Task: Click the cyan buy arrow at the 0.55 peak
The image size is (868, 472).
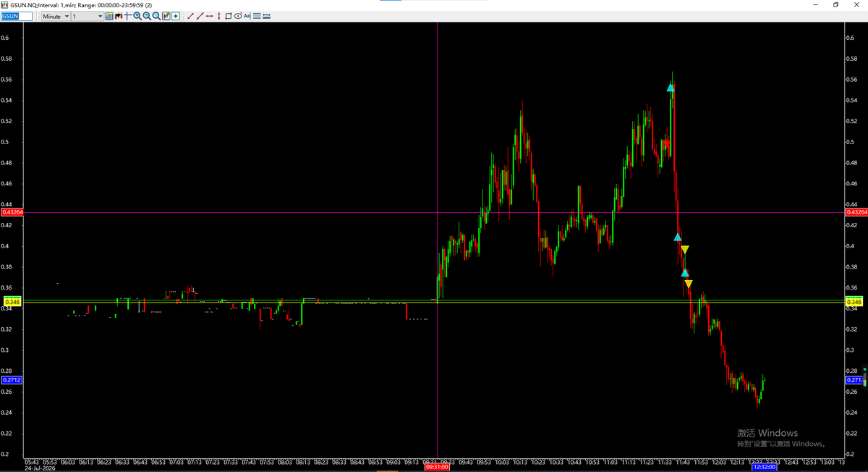Action: pyautogui.click(x=671, y=88)
